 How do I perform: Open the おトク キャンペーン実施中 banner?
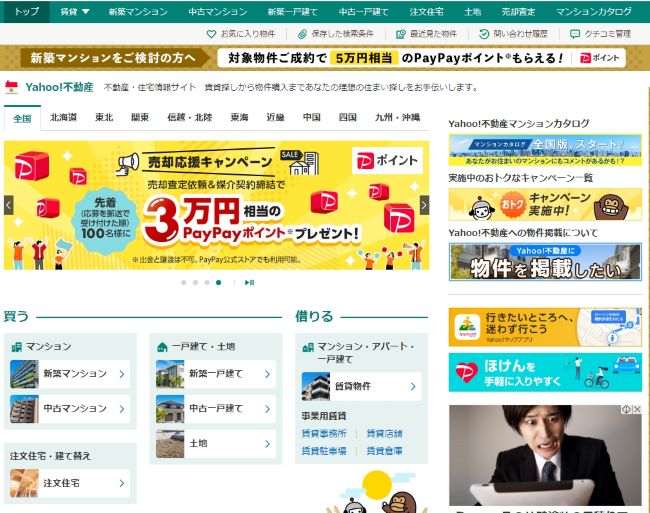click(x=545, y=205)
